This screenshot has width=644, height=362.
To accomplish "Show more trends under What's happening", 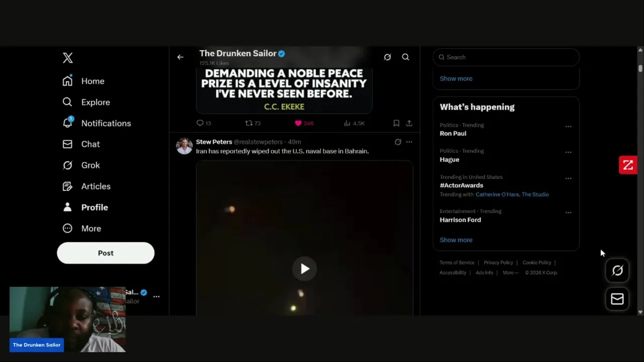I will (x=456, y=240).
